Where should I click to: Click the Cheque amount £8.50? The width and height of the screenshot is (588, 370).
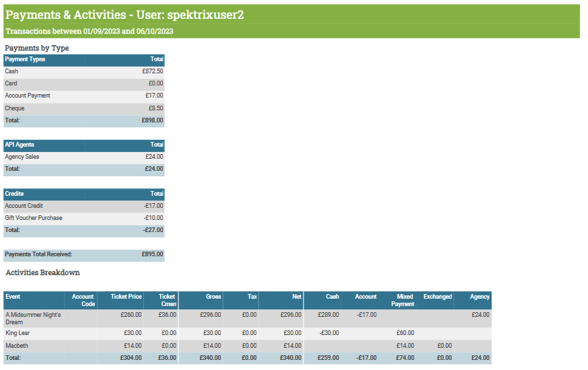(156, 108)
